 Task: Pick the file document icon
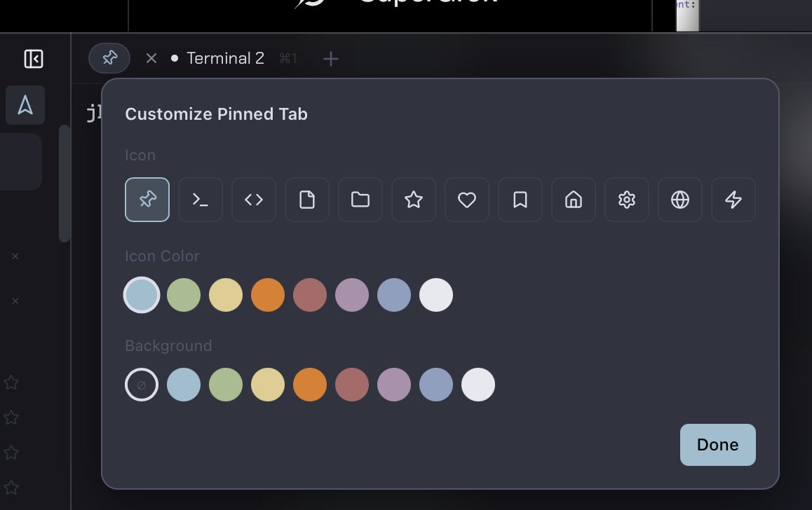(307, 200)
